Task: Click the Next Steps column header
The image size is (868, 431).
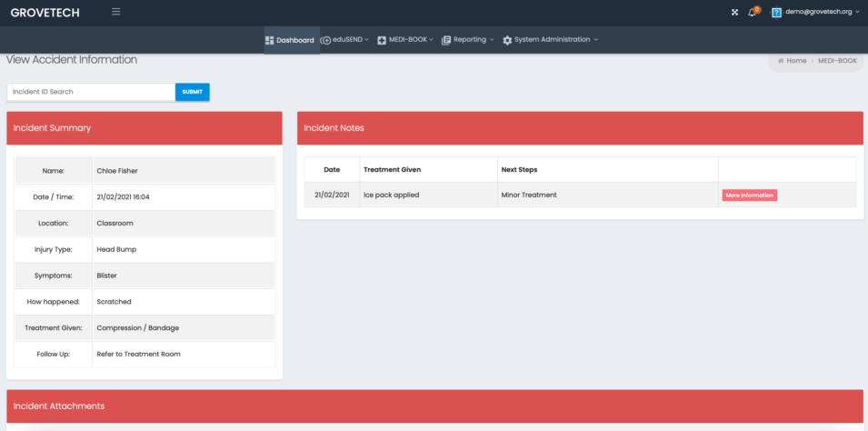Action: 518,170
